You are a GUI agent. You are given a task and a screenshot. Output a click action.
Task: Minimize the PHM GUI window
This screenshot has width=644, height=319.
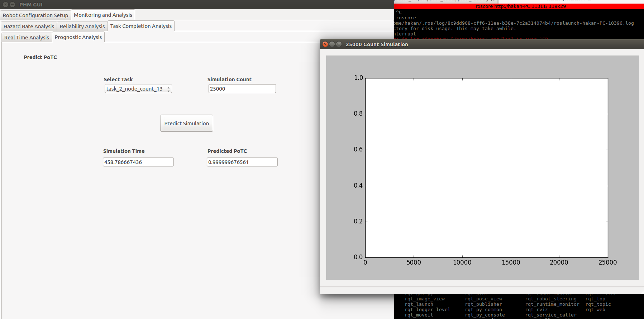pyautogui.click(x=12, y=5)
